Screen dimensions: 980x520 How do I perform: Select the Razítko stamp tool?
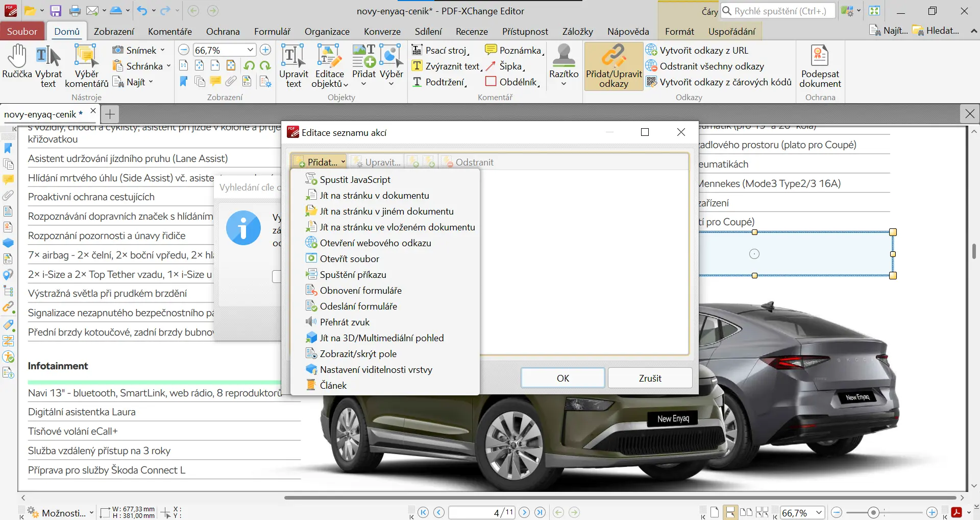click(563, 65)
